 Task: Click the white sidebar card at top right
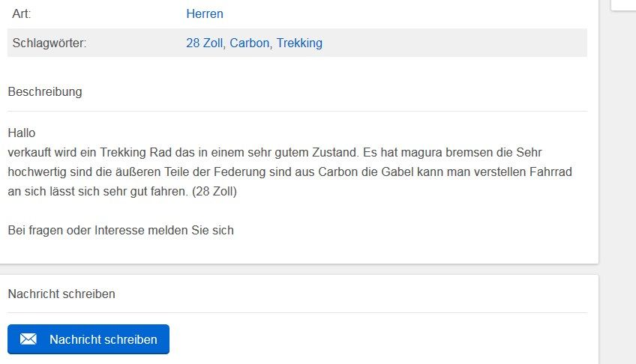624,4
